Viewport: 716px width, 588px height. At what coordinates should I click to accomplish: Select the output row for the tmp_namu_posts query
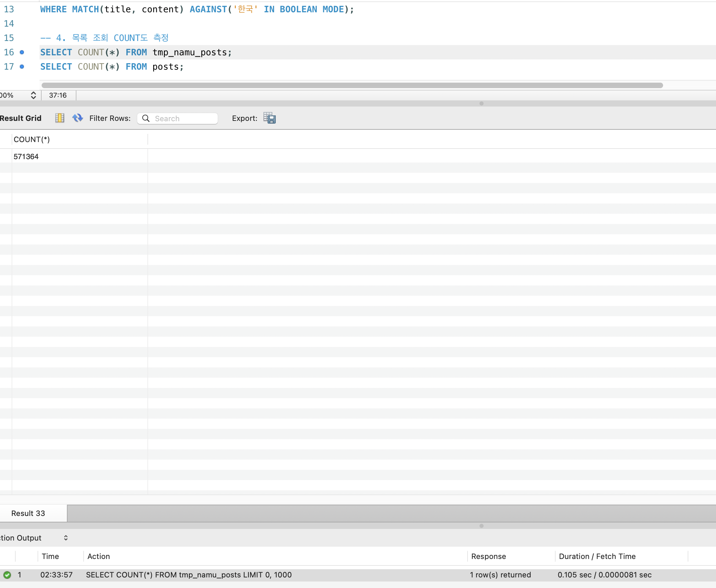(189, 575)
